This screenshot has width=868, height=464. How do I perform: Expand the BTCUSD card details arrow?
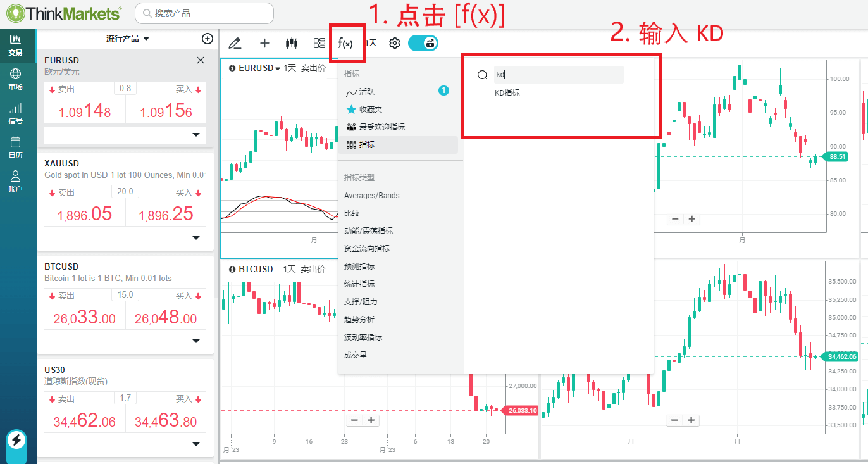196,341
